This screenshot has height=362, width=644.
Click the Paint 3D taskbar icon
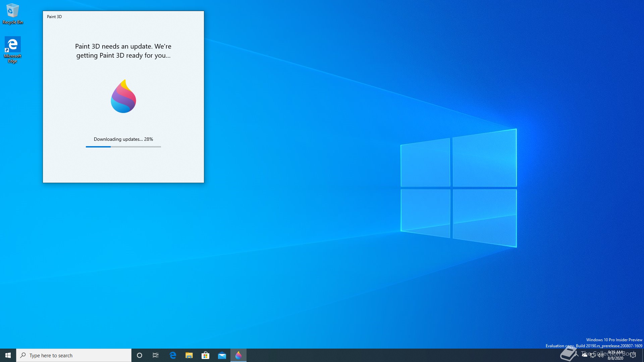[238, 355]
